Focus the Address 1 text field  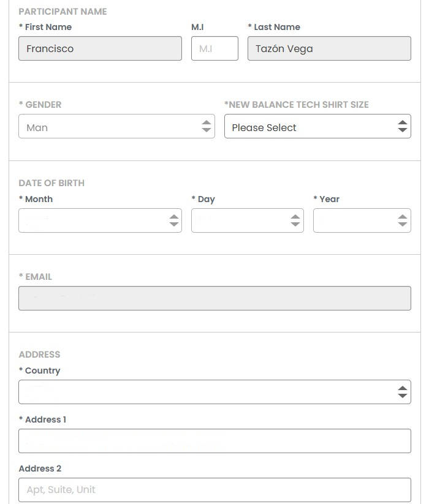[x=214, y=441]
